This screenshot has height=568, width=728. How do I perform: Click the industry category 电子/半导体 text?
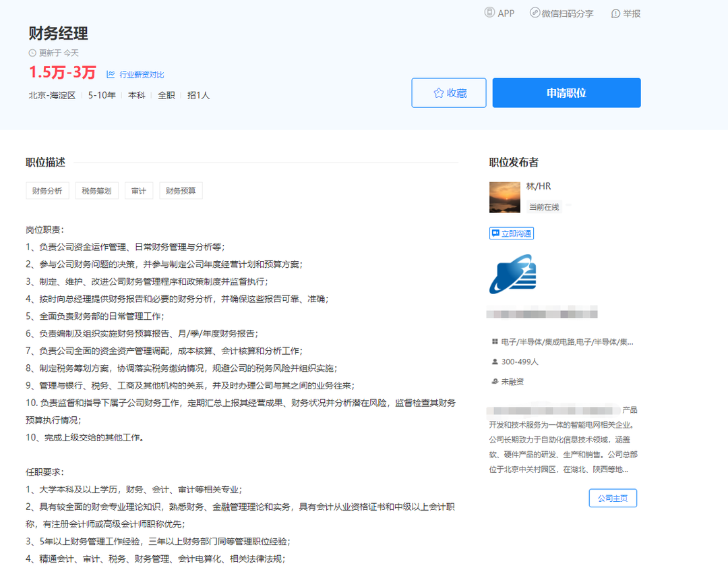pyautogui.click(x=566, y=342)
